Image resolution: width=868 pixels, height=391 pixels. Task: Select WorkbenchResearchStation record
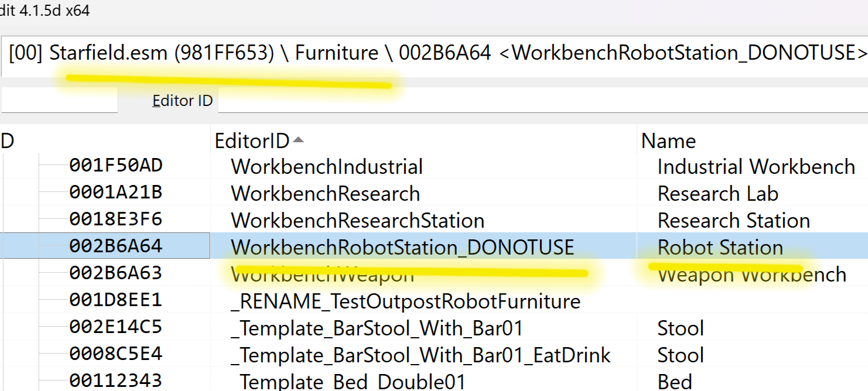pyautogui.click(x=358, y=221)
